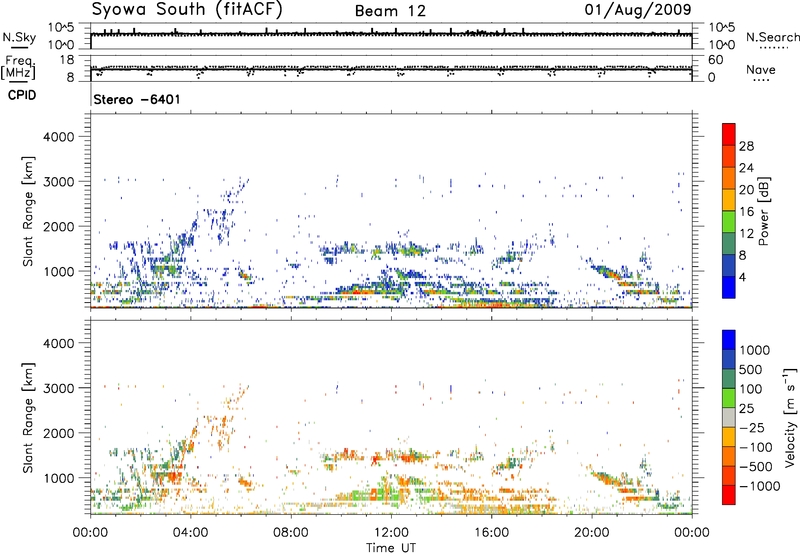Click the 'Nave' legend label

point(761,70)
